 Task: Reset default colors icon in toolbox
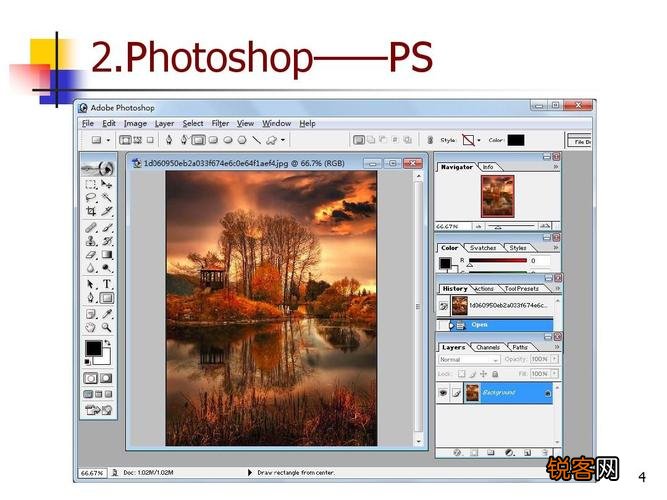tap(88, 362)
